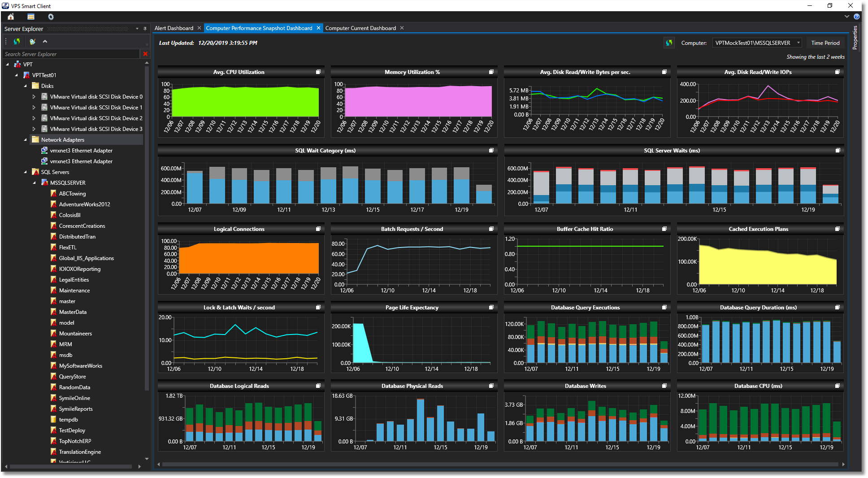Refresh the dashboard using icon beside Computer selector

(669, 43)
